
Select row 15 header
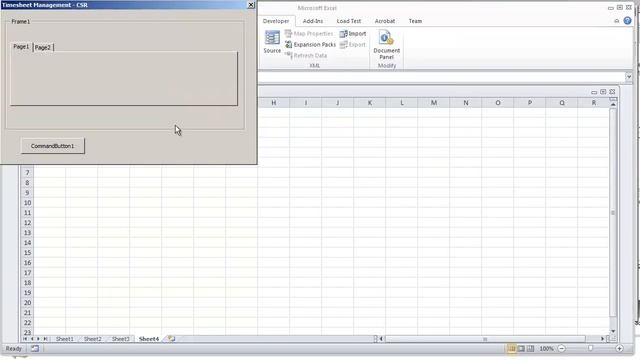(x=27, y=253)
